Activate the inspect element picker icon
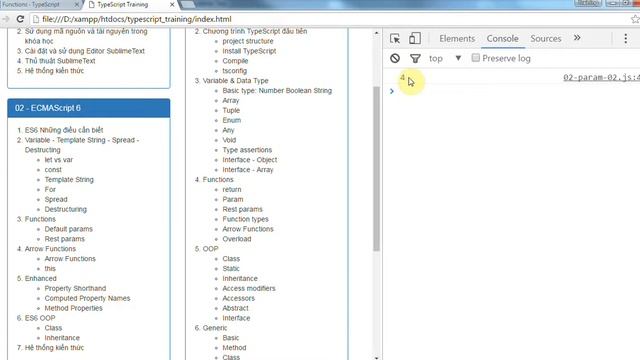Screen dimensions: 640x360 [x=395, y=38]
